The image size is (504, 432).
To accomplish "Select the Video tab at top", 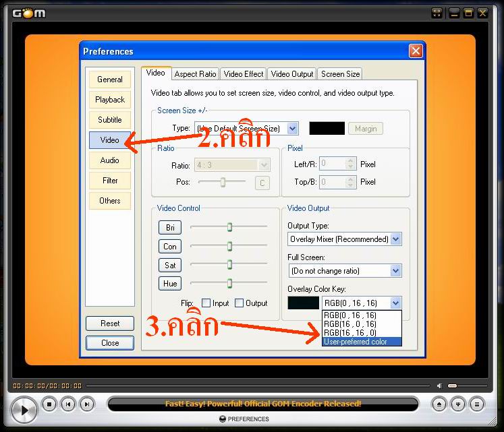I will pos(156,73).
